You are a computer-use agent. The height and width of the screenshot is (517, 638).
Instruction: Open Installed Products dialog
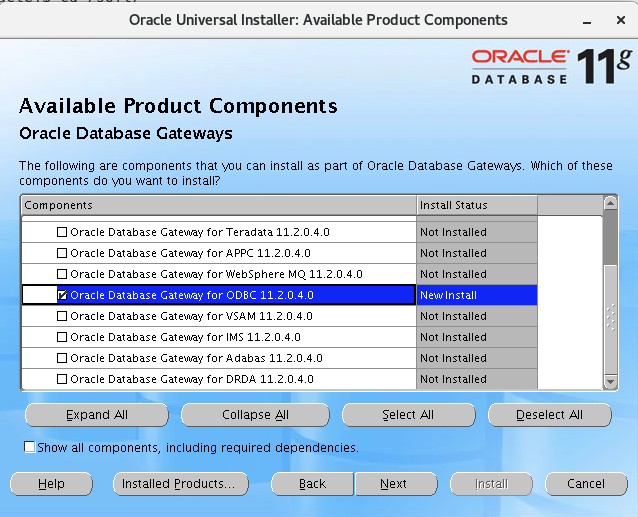point(181,484)
